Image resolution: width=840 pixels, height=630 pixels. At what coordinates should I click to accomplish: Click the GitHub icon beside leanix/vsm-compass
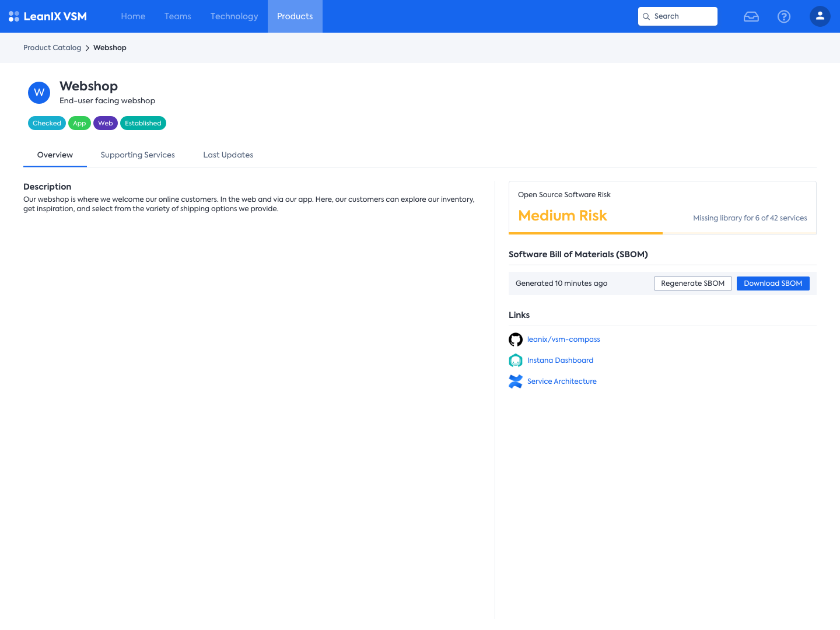point(516,339)
